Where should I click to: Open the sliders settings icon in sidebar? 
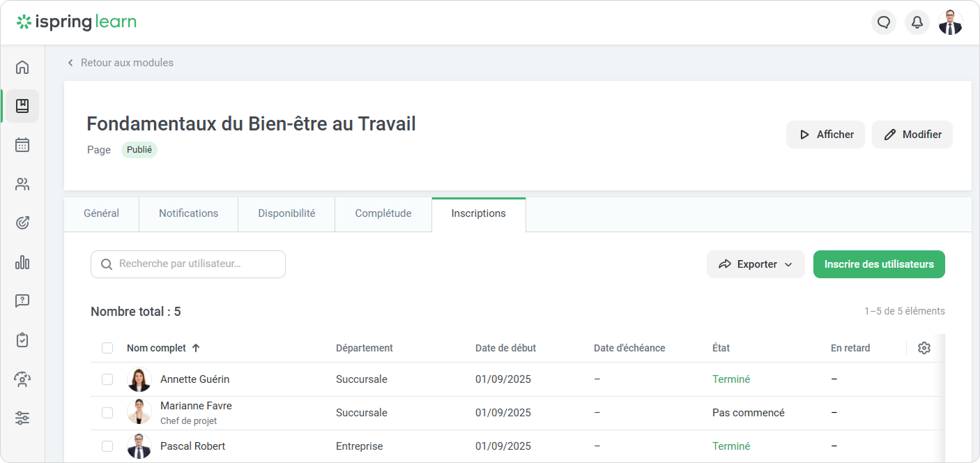22,418
